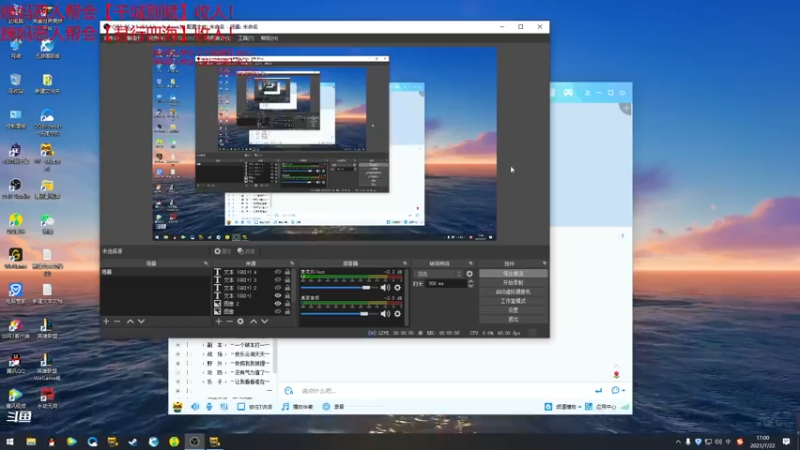Toggle the lock on 文本 (GDI+) 4 source

tap(287, 272)
